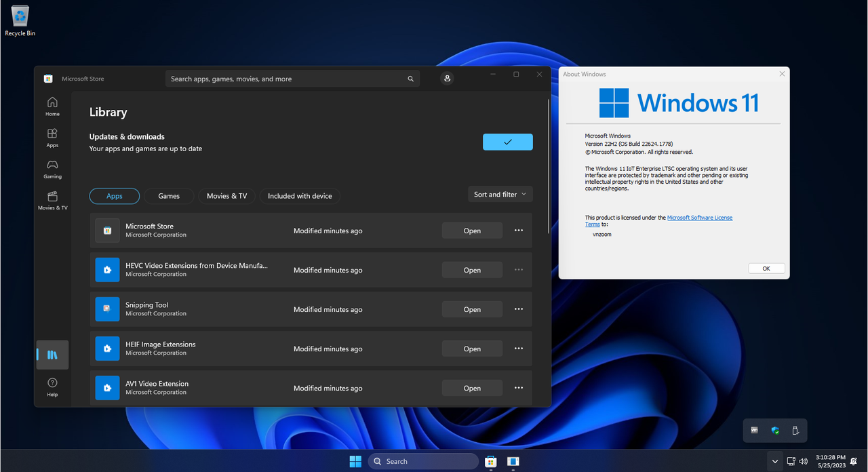Click the 'Updates & downloads' heading
The height and width of the screenshot is (472, 868).
click(127, 136)
